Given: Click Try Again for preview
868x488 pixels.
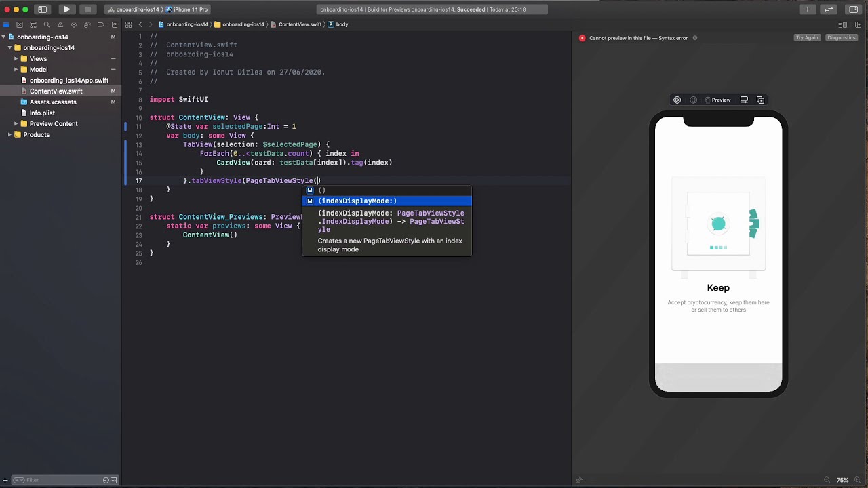Looking at the screenshot, I should point(807,38).
